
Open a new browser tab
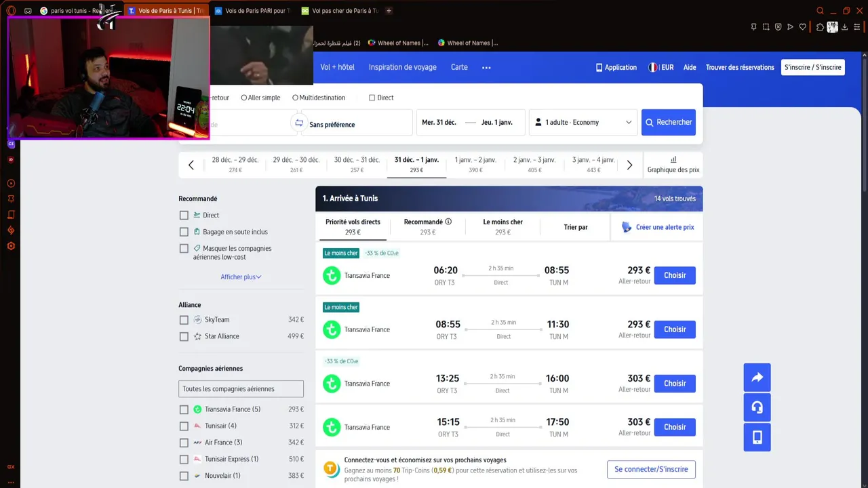389,11
